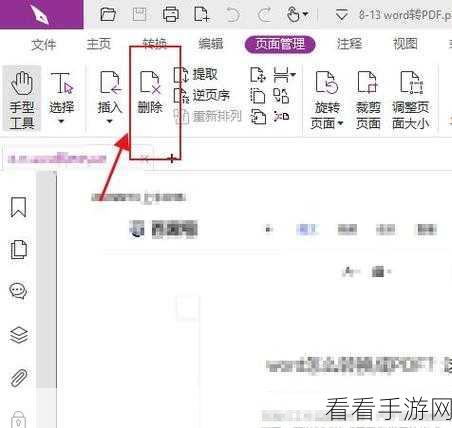Open the security lock panel
452x428 pixels.
click(18, 419)
